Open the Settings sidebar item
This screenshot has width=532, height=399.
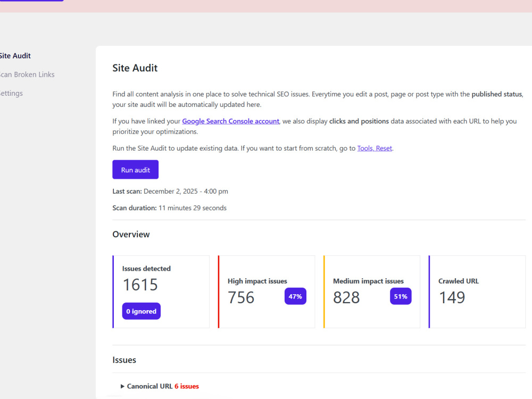coord(11,93)
